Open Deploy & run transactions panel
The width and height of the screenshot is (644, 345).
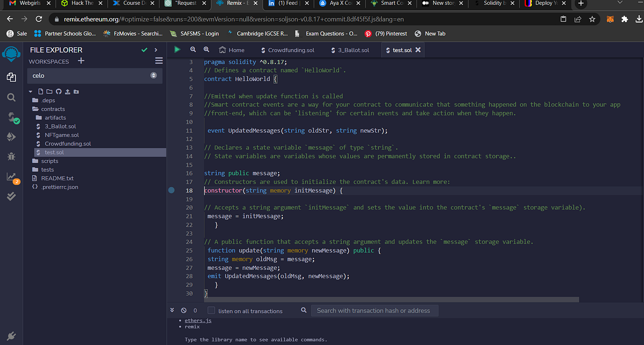tap(11, 137)
